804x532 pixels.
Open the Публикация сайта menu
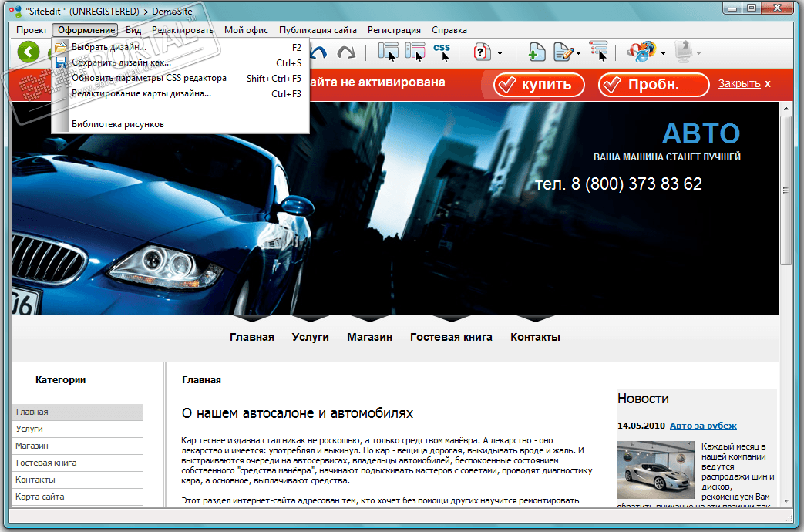318,30
